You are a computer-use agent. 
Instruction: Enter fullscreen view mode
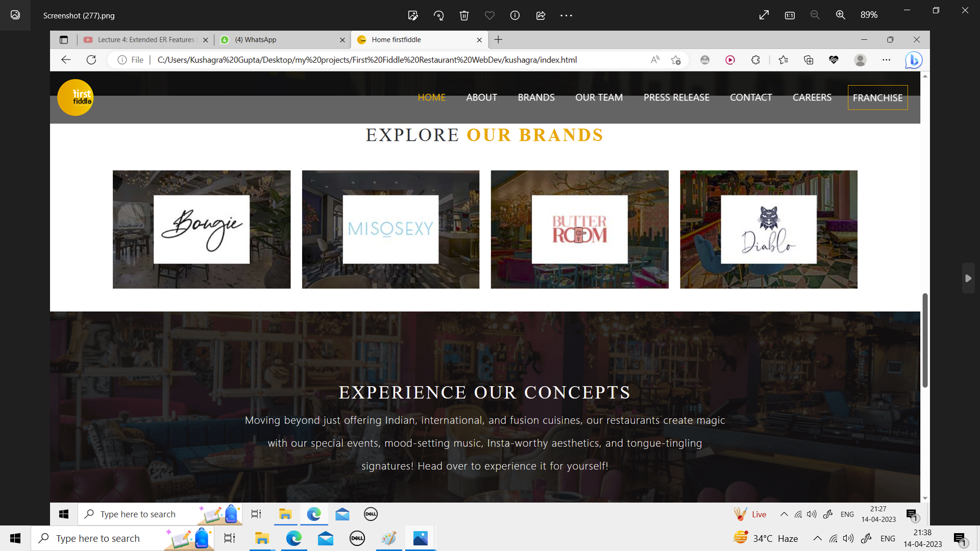pos(764,15)
